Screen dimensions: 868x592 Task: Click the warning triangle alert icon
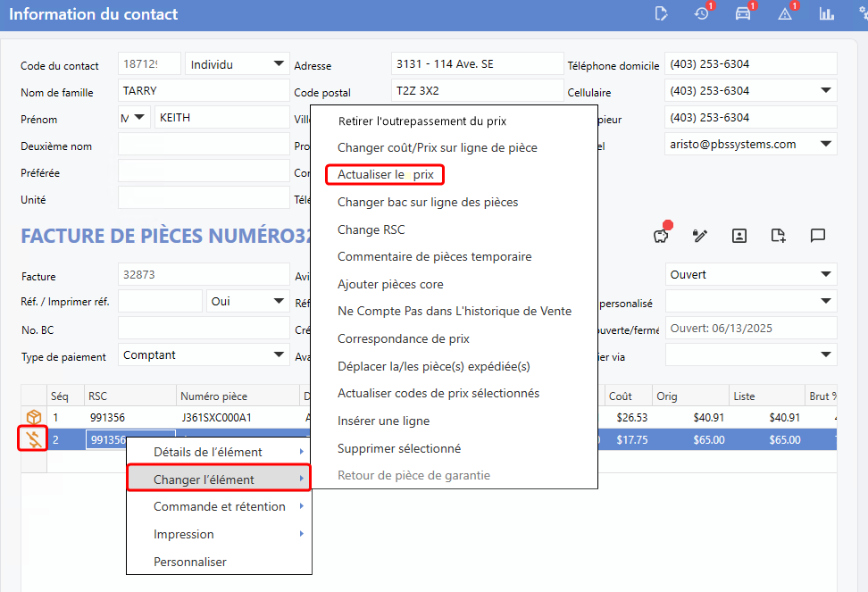[785, 13]
